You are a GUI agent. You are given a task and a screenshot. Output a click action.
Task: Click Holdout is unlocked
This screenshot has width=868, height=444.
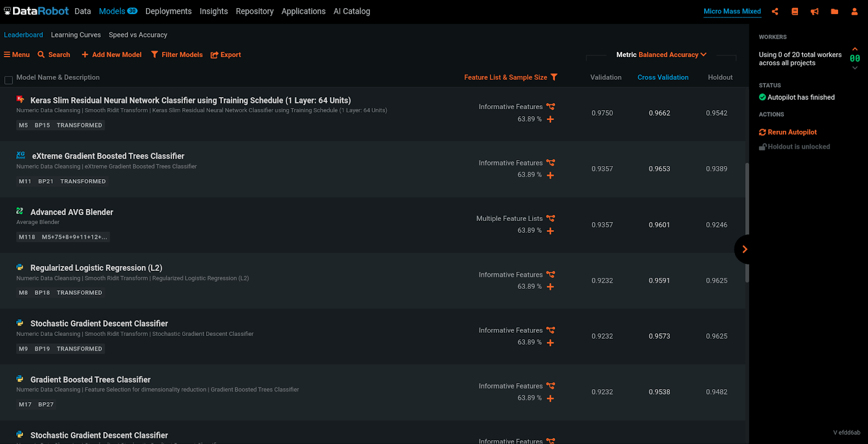(794, 147)
